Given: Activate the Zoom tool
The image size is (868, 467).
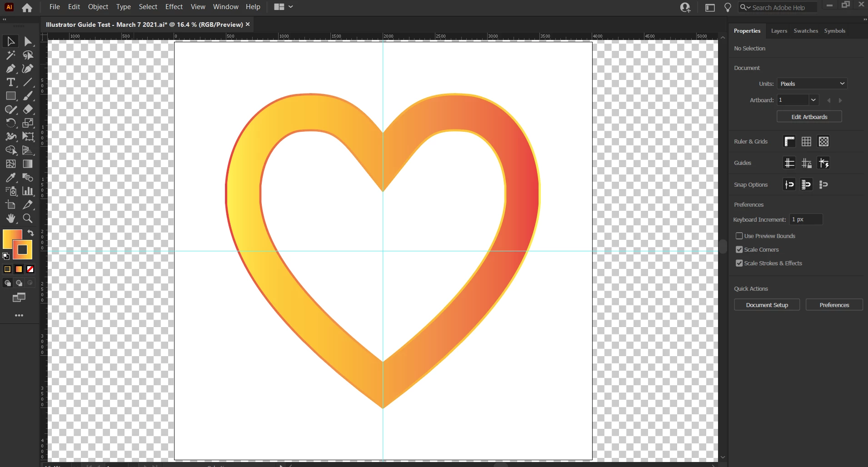Looking at the screenshot, I should [28, 219].
